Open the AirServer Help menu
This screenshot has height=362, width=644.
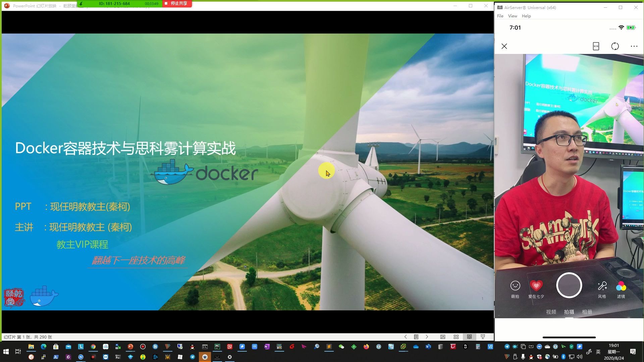(x=526, y=16)
